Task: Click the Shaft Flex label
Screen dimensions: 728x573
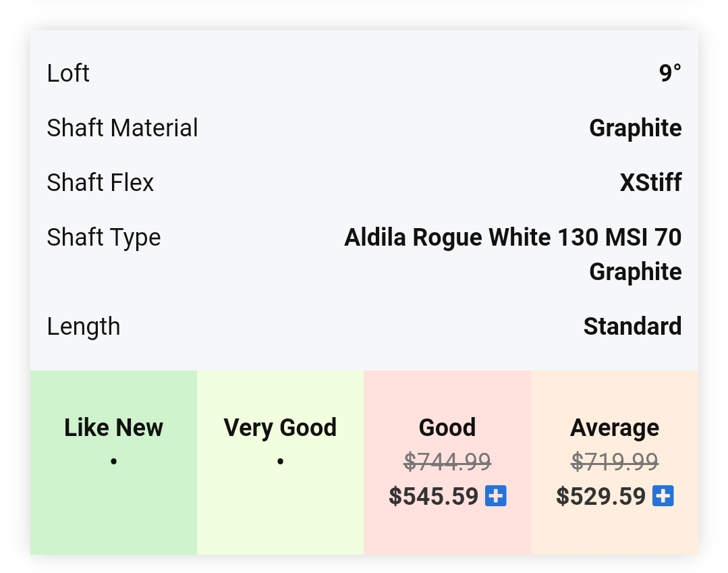Action: click(x=101, y=183)
